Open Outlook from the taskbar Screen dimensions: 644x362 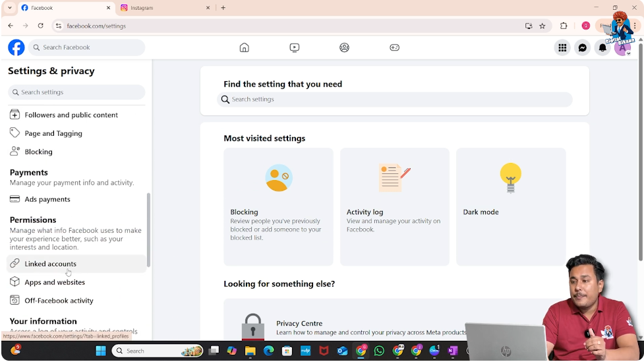(342, 351)
